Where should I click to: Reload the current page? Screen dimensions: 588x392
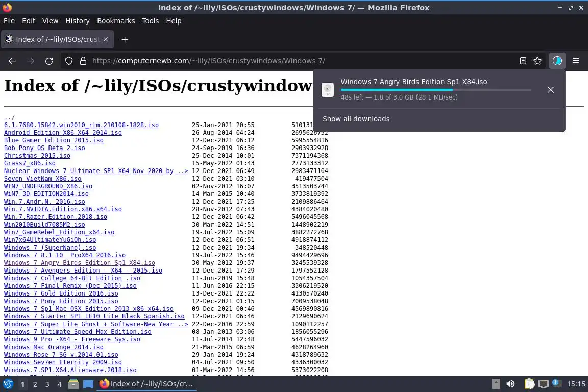(x=49, y=61)
